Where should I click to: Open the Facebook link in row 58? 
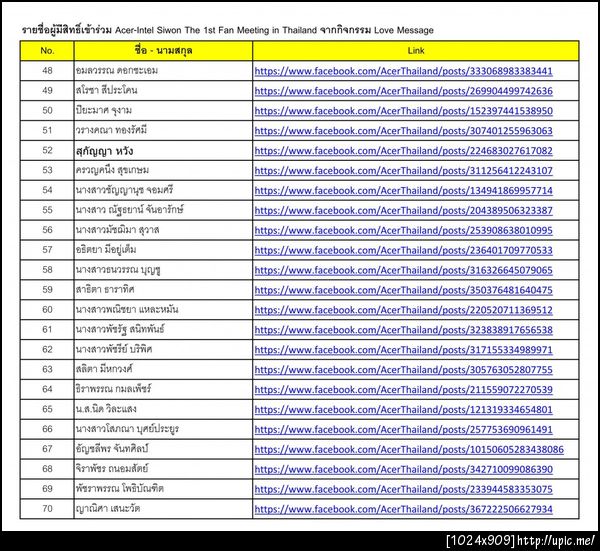[x=403, y=270]
